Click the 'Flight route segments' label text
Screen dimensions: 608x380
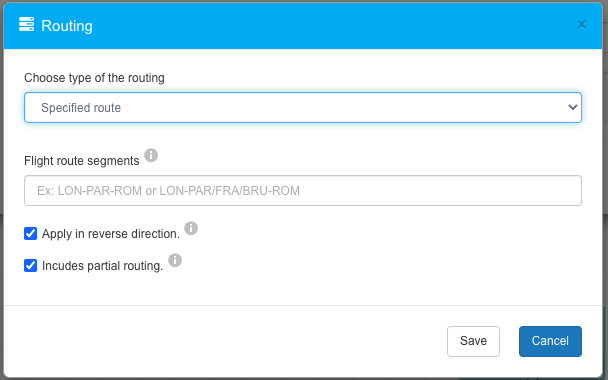(x=81, y=161)
